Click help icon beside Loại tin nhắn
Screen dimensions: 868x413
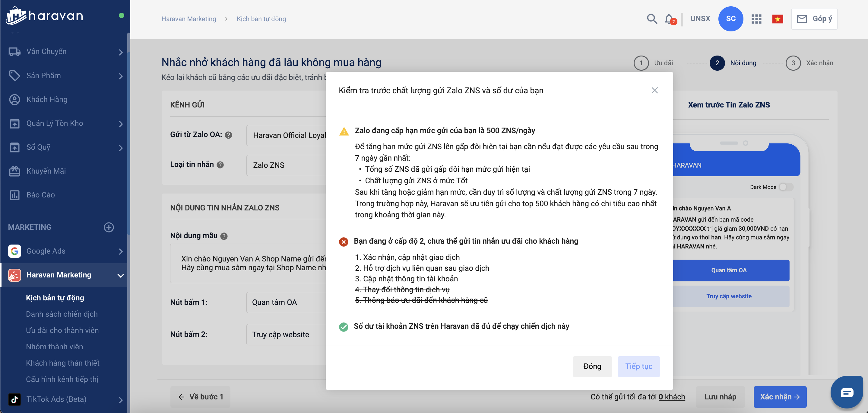tap(220, 165)
